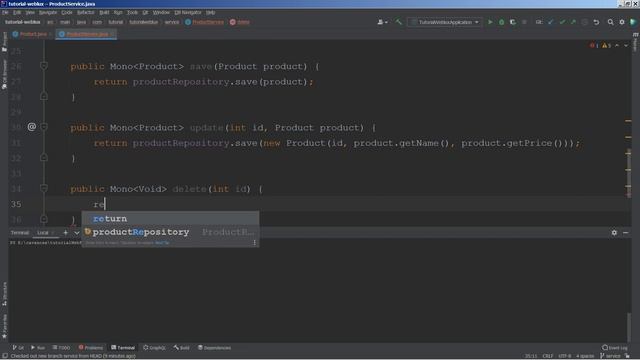Click Git commit checkmark icon
Viewport: 640px width, 360px height.
(x=562, y=22)
